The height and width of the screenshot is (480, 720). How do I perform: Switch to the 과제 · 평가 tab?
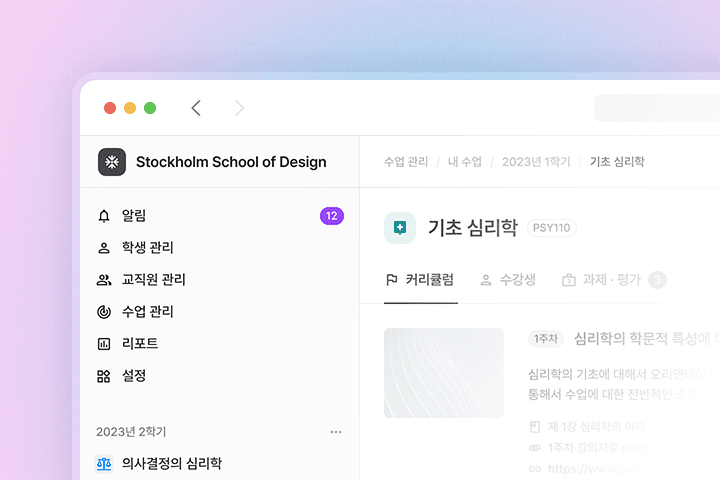pyautogui.click(x=614, y=280)
